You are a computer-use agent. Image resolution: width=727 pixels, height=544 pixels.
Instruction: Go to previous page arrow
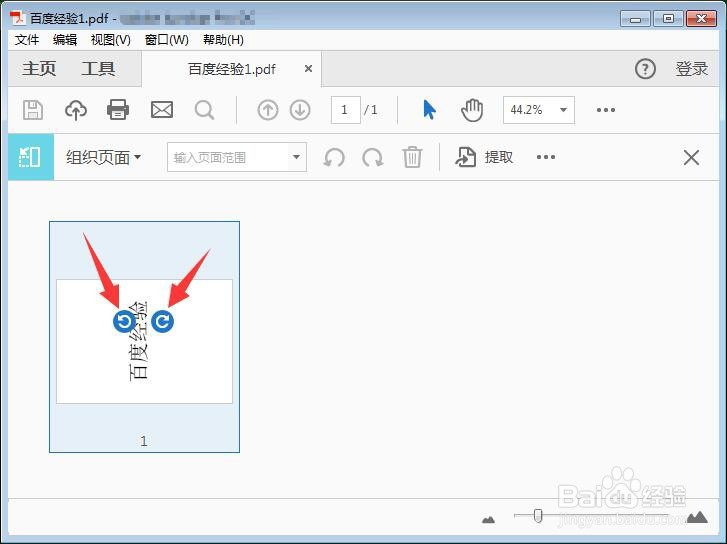coord(268,110)
